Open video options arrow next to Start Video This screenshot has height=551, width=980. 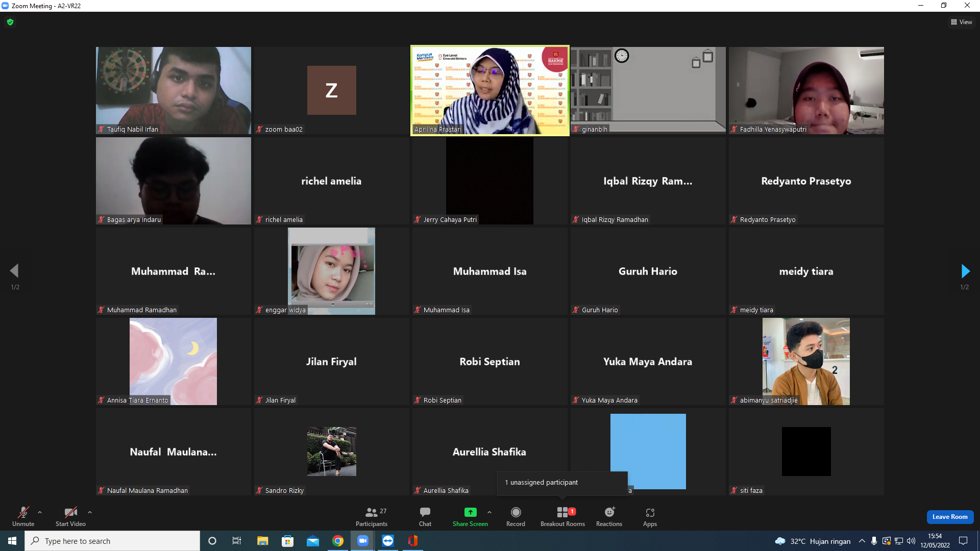click(x=90, y=512)
